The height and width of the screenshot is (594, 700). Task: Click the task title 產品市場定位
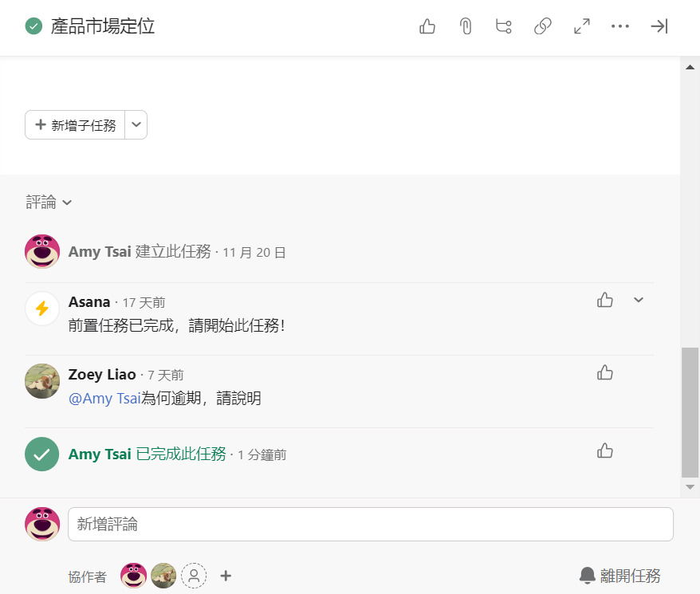click(x=103, y=26)
